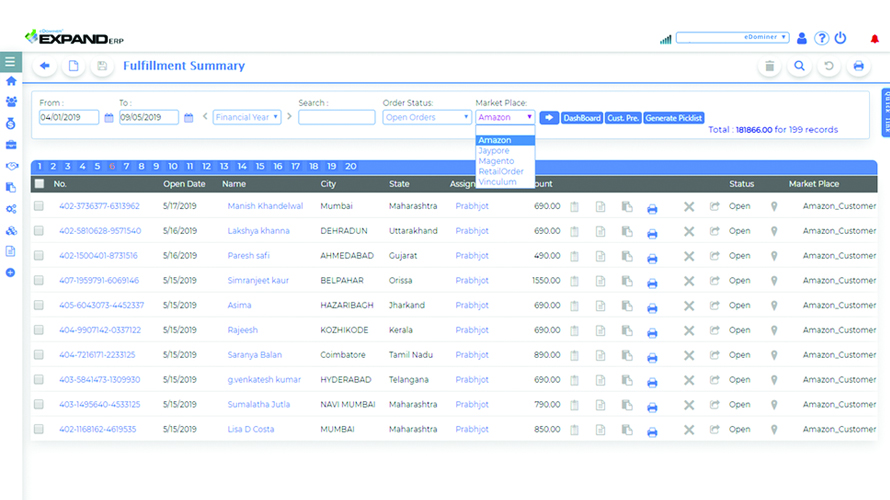The width and height of the screenshot is (890, 500).
Task: Open the Financial Year dropdown
Action: point(247,117)
